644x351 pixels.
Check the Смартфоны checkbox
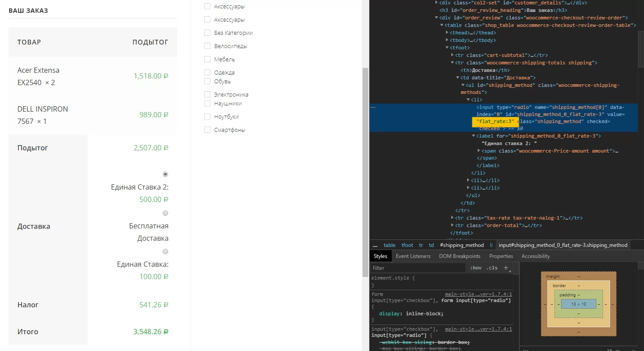[x=207, y=130]
